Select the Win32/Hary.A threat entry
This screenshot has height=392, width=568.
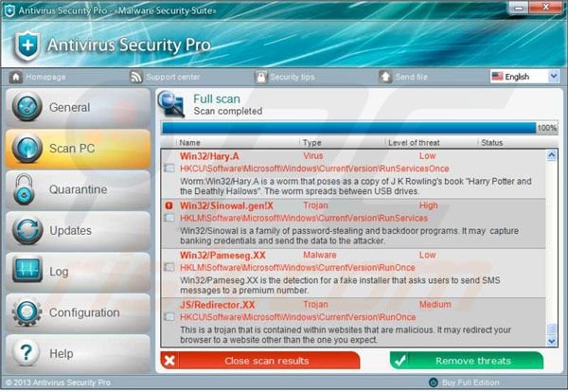(353, 173)
